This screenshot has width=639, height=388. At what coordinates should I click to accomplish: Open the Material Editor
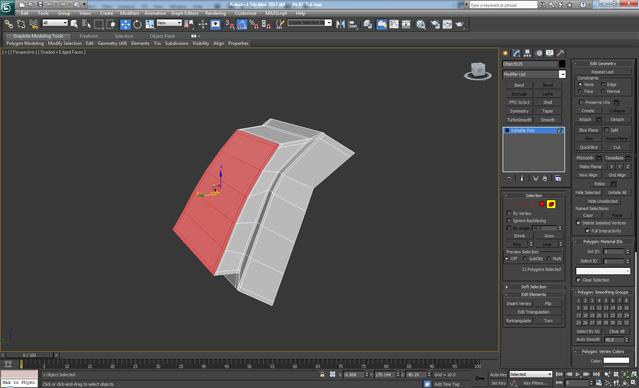(421, 24)
